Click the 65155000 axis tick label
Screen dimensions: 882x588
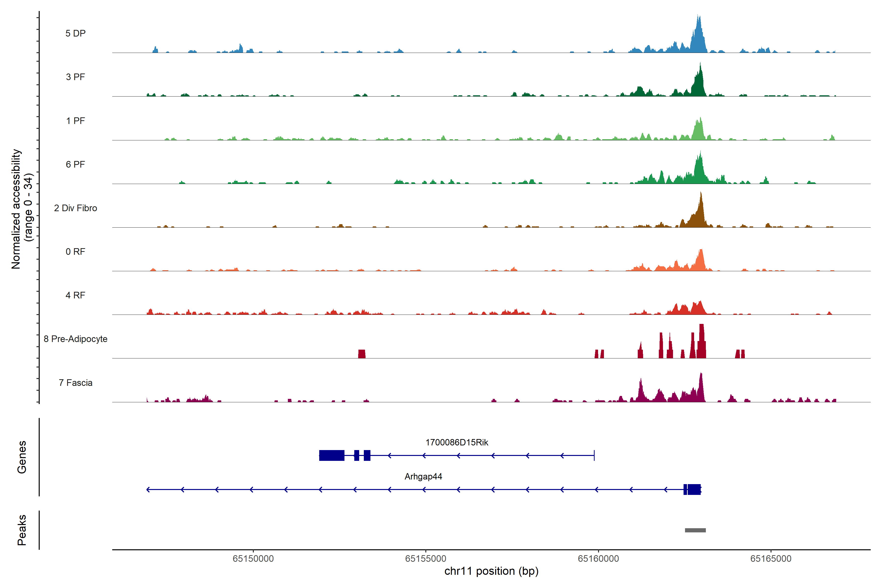426,559
